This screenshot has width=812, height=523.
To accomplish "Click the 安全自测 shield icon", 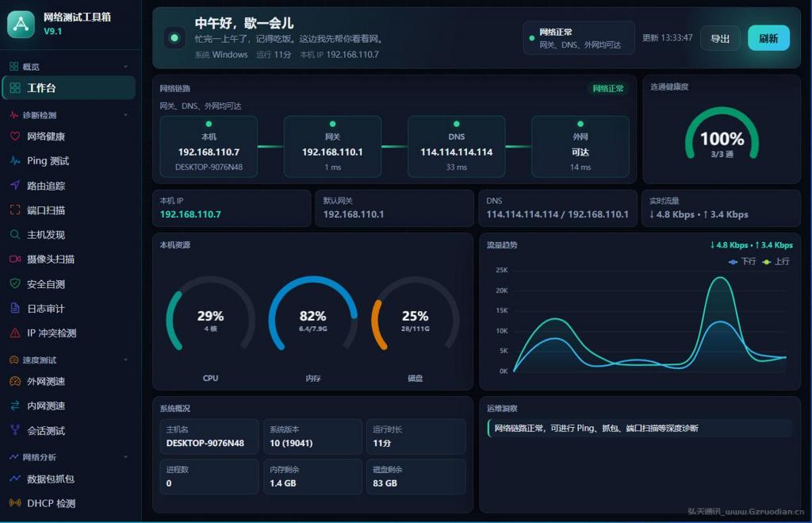I will pyautogui.click(x=15, y=283).
